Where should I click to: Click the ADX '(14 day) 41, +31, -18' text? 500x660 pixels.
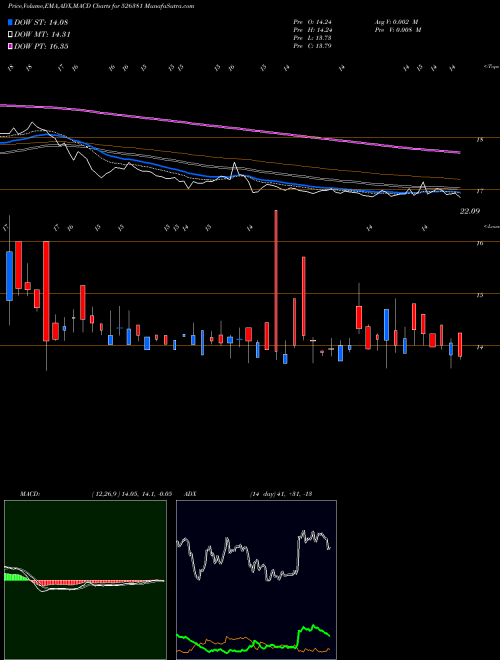[280, 494]
